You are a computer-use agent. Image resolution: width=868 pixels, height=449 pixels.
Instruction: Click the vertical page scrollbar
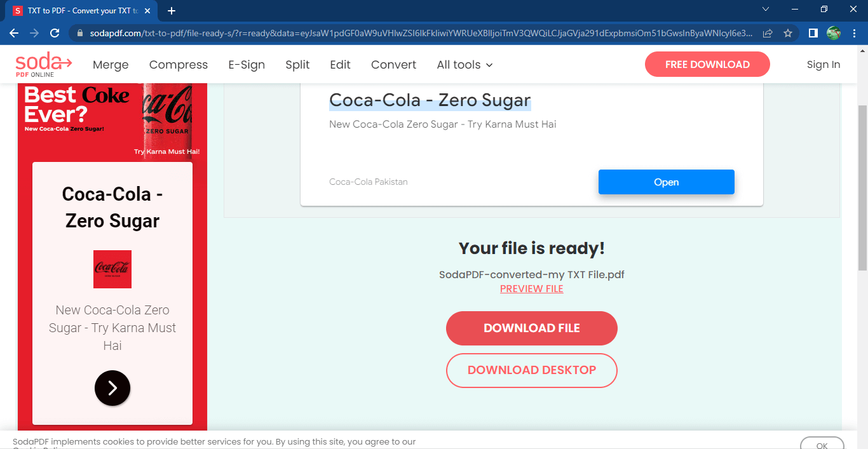coord(862,191)
